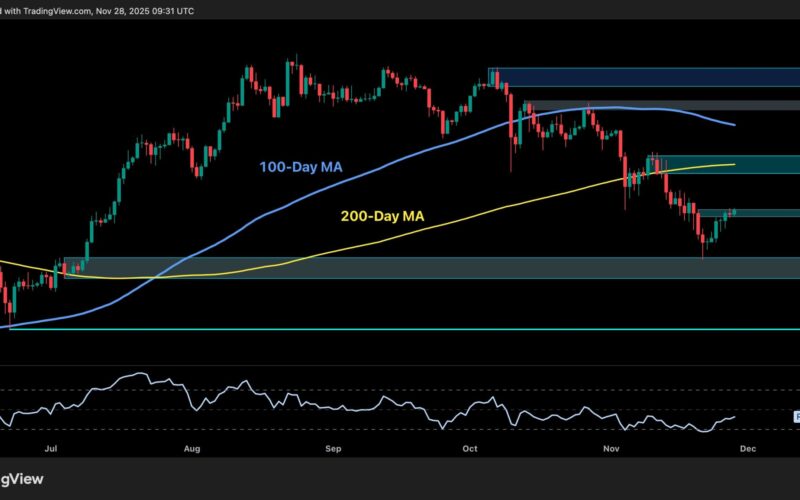Click the last candlestick on the chart
The width and height of the screenshot is (800, 500).
point(735,211)
